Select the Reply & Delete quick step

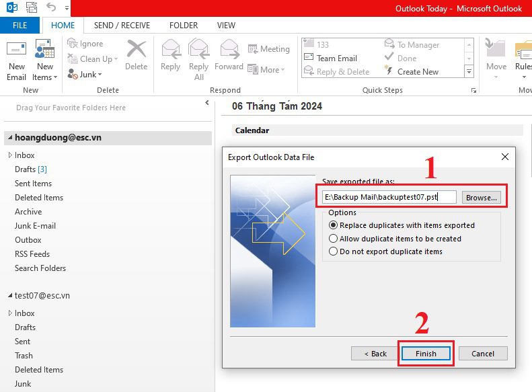click(336, 72)
